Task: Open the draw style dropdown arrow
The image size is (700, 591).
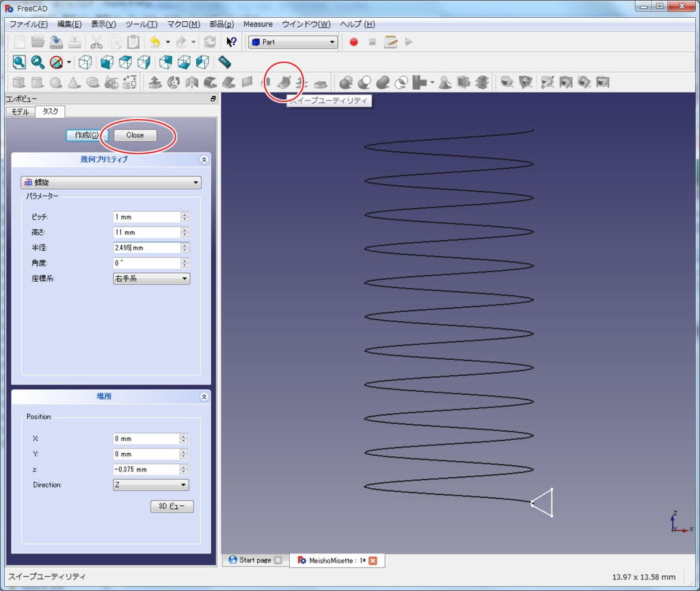Action: coord(69,62)
